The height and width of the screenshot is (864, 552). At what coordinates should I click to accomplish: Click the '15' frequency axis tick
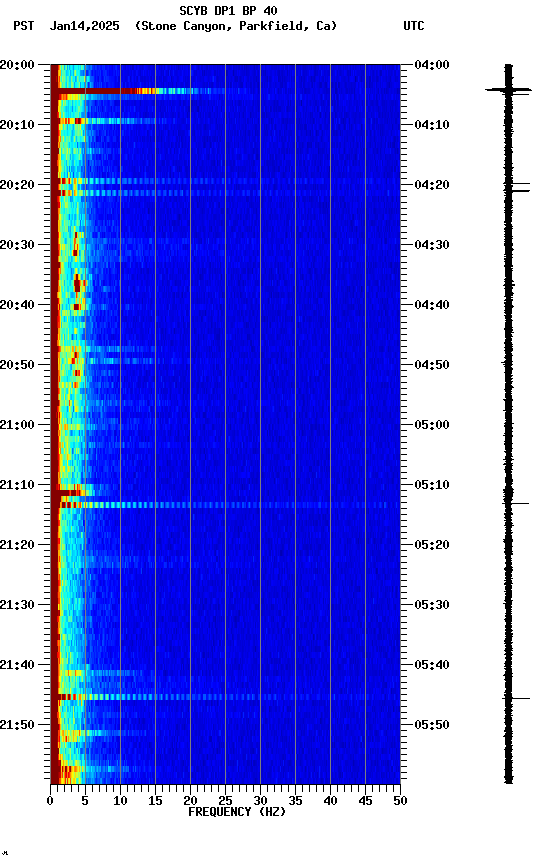pyautogui.click(x=155, y=801)
